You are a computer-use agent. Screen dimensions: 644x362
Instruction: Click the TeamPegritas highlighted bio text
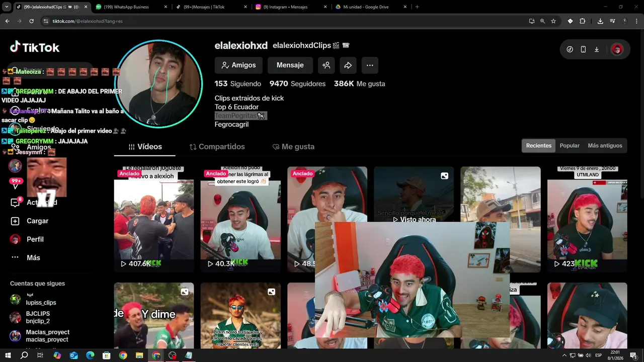coord(240,116)
